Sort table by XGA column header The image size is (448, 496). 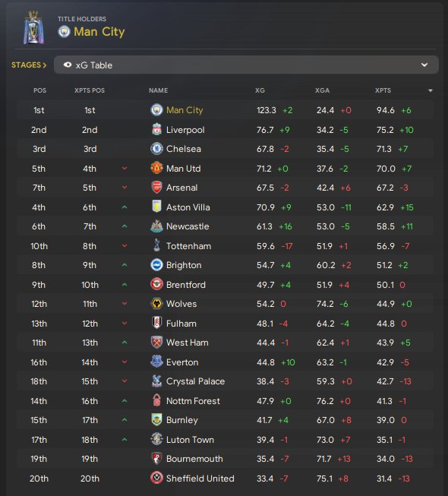pos(322,90)
